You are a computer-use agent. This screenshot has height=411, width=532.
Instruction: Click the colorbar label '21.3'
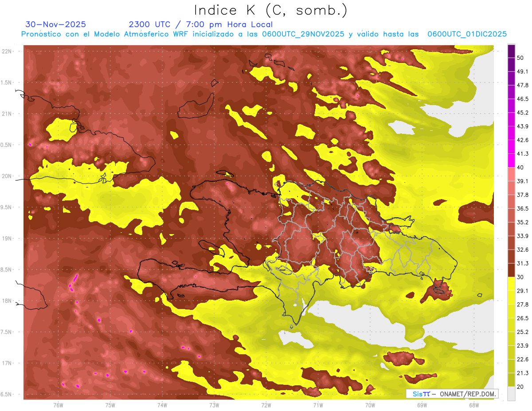(x=522, y=373)
